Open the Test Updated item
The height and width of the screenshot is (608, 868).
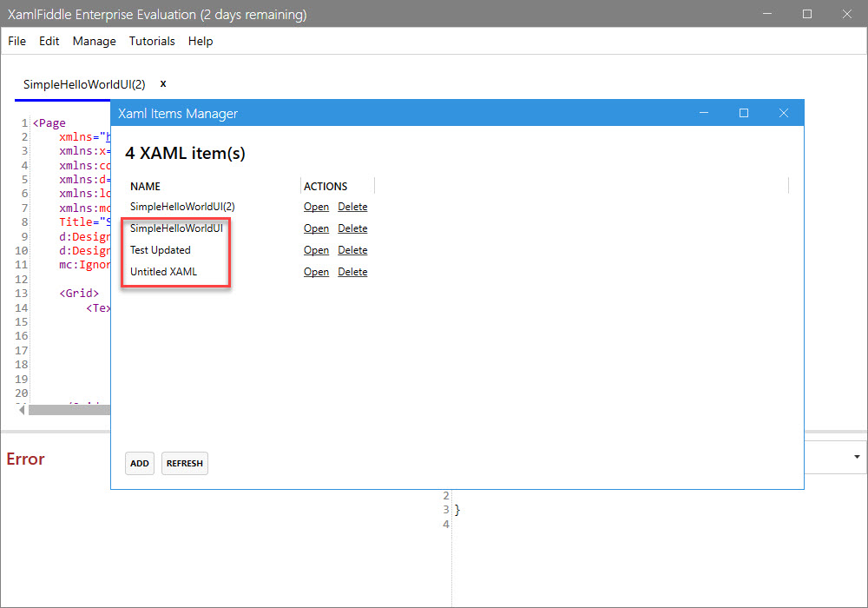[316, 250]
